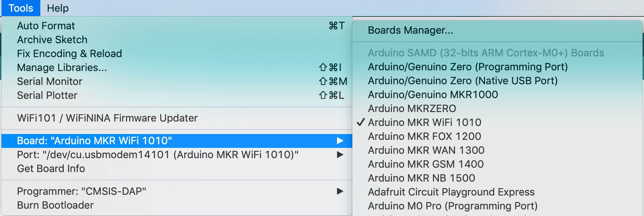
Task: Open Manage Libraries
Action: pos(62,67)
